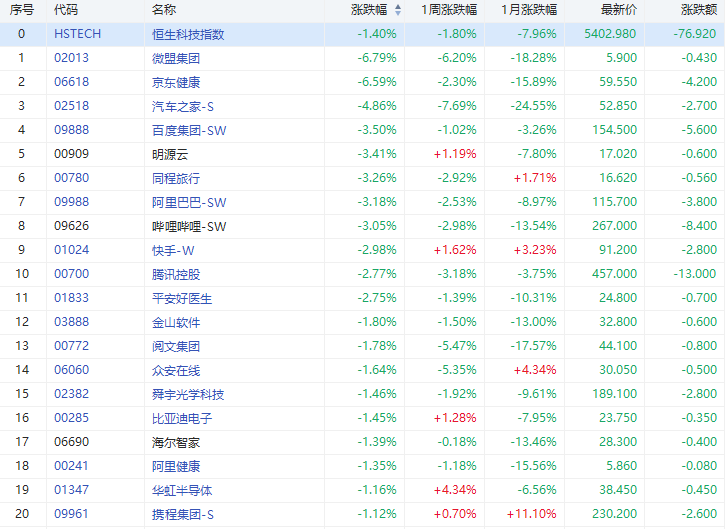Select latest price 5402.980 cell
The width and height of the screenshot is (725, 529).
point(610,34)
